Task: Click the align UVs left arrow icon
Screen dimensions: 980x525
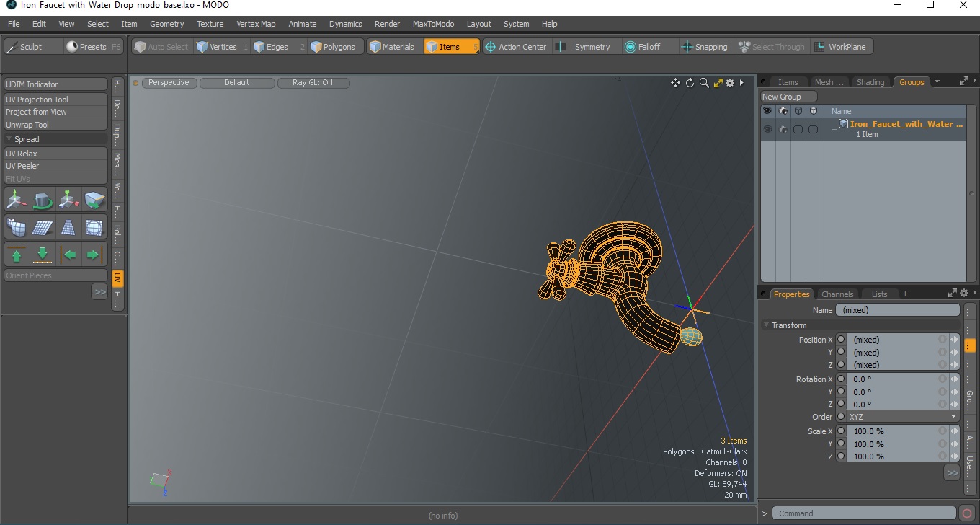Action: 68,255
